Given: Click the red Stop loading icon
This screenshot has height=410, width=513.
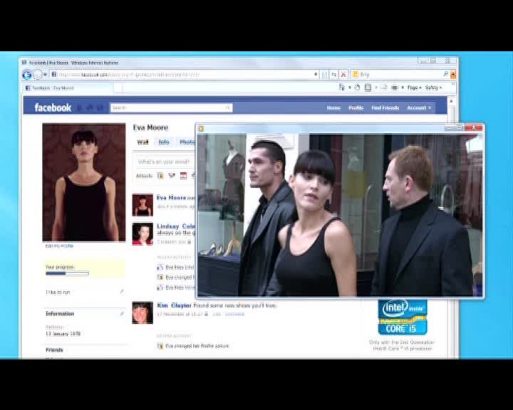Looking at the screenshot, I should tap(343, 75).
